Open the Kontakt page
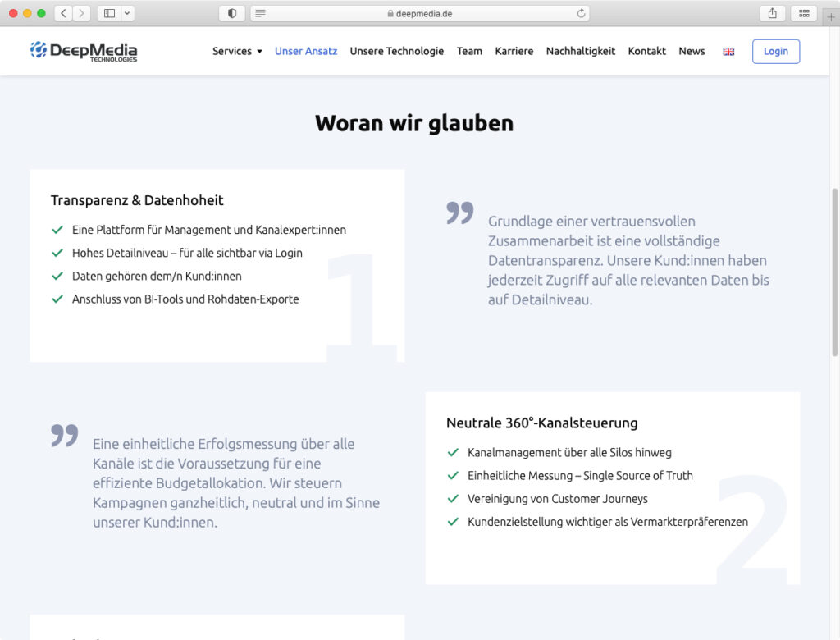The height and width of the screenshot is (640, 840). point(646,52)
